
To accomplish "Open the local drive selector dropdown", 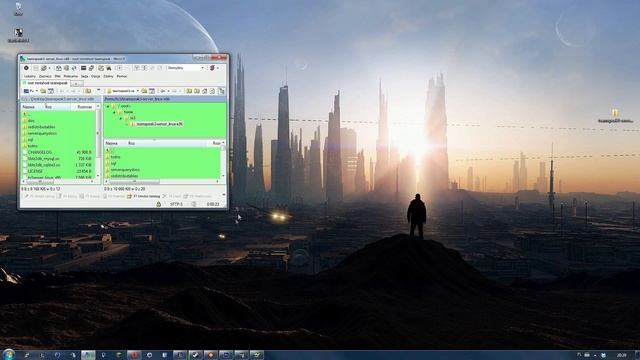I will [31, 91].
